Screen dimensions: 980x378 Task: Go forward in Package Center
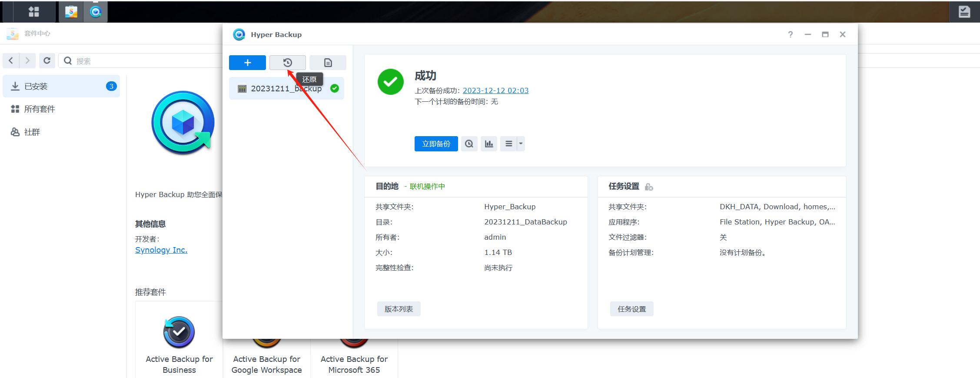tap(27, 61)
